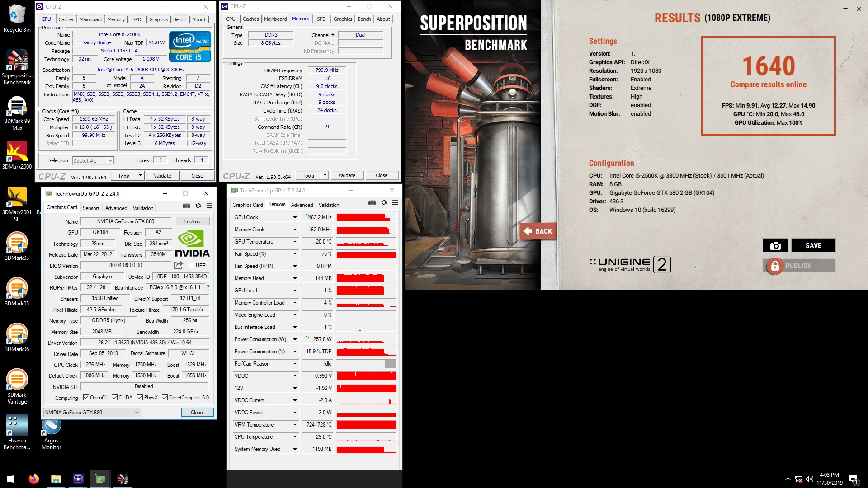The width and height of the screenshot is (868, 488).
Task: Click the CPU-Z taskbar icon
Action: coord(78,479)
